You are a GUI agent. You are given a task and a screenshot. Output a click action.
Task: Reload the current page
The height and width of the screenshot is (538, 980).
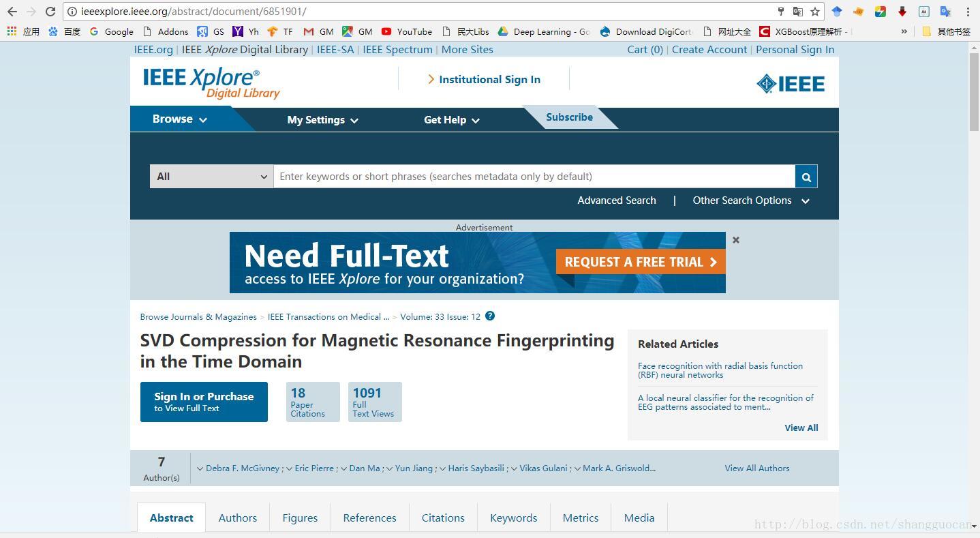pos(50,12)
